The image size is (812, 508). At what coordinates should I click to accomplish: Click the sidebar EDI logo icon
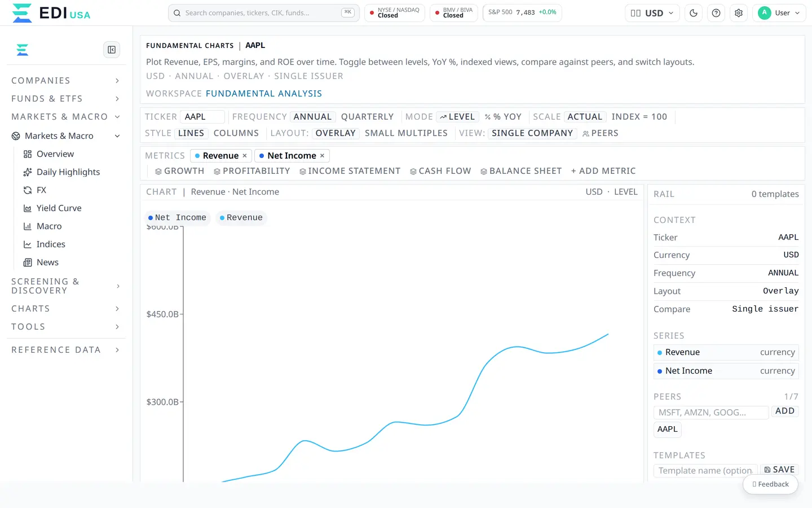pyautogui.click(x=23, y=50)
